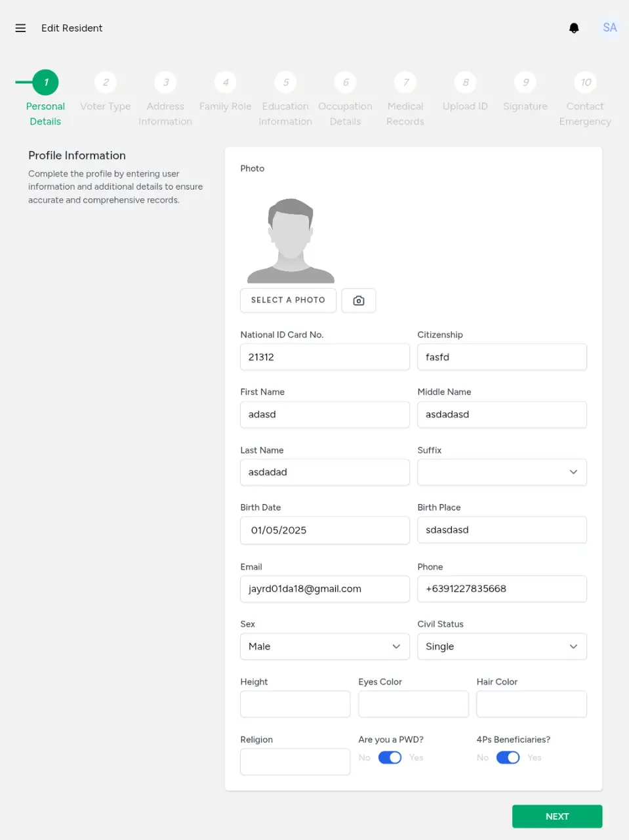This screenshot has height=840, width=629.
Task: Focus the Phone field
Action: 502,589
